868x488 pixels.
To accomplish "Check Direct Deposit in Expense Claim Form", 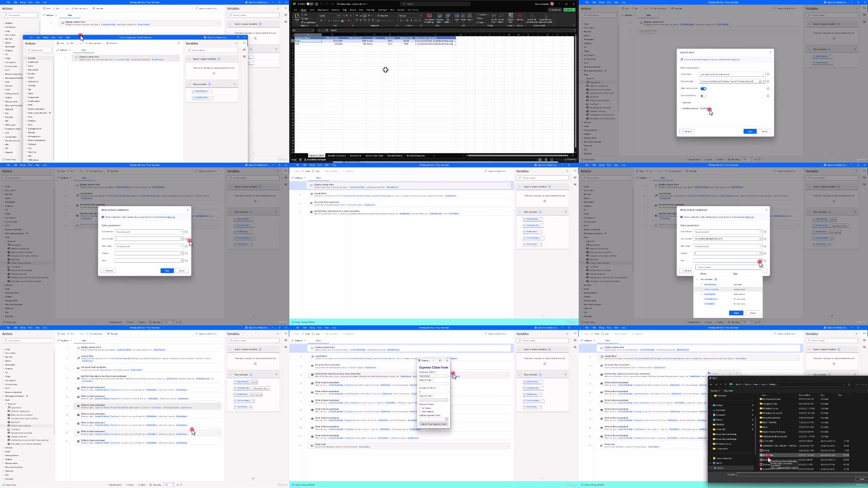I will point(420,411).
